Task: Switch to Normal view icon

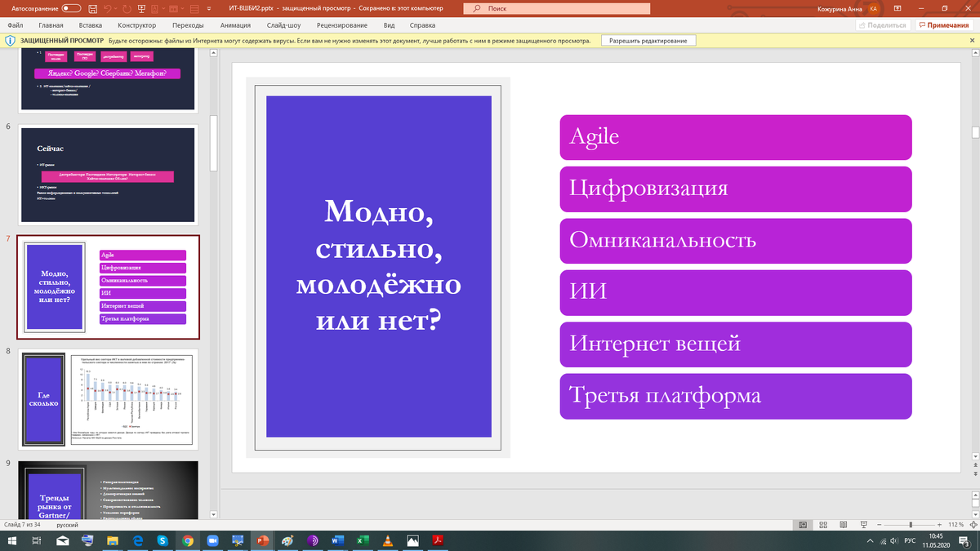Action: click(803, 525)
